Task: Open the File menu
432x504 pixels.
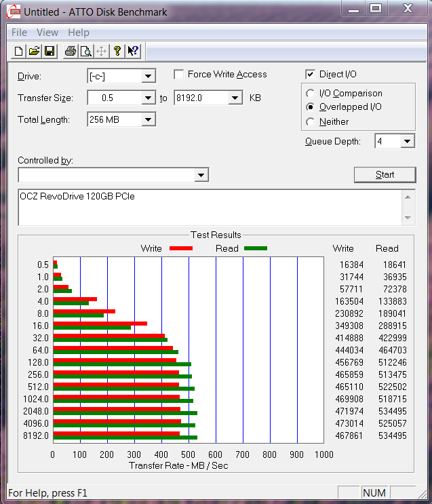Action: click(x=19, y=33)
